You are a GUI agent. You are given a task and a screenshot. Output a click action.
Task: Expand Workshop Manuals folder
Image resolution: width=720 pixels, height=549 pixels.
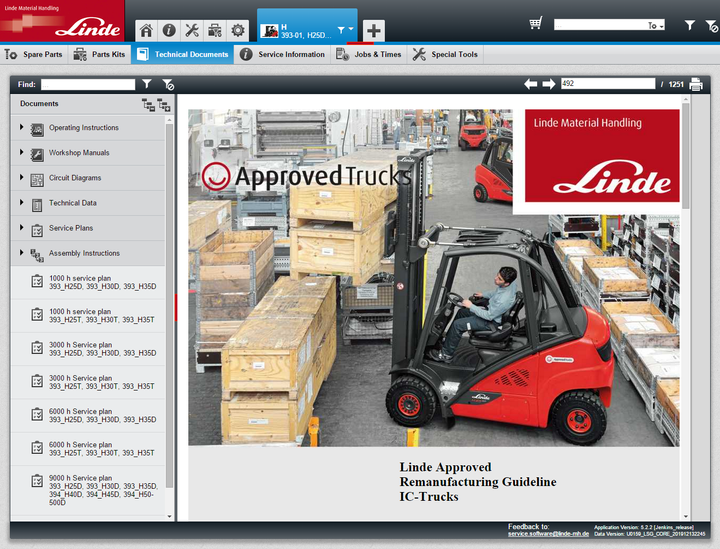coord(21,151)
